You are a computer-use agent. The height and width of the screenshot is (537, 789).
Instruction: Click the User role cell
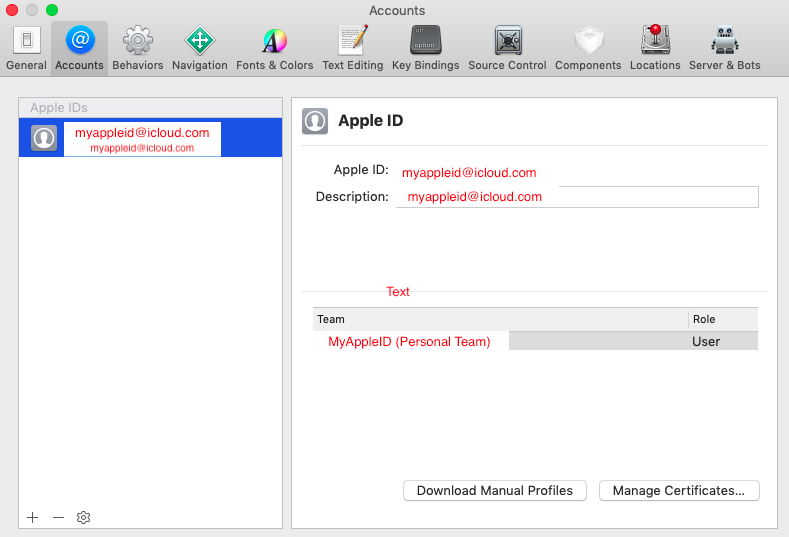pyautogui.click(x=706, y=341)
